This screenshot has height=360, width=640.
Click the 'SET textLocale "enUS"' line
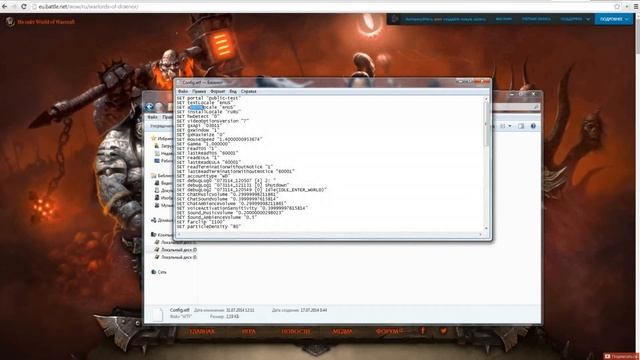pyautogui.click(x=204, y=103)
